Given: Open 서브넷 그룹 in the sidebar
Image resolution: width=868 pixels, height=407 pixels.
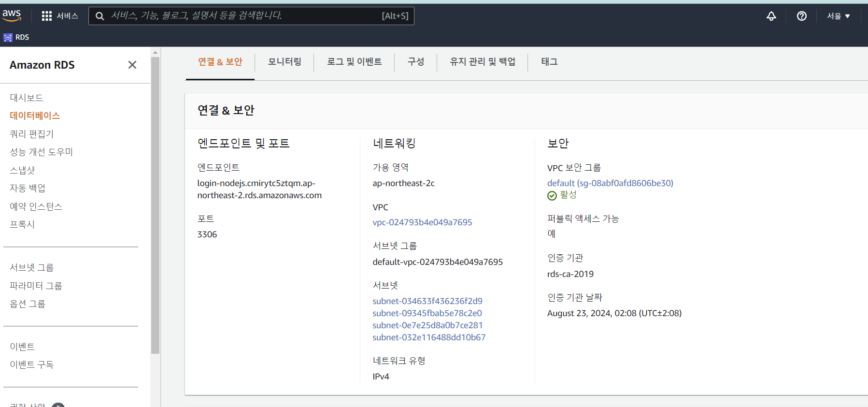Looking at the screenshot, I should click(x=31, y=267).
